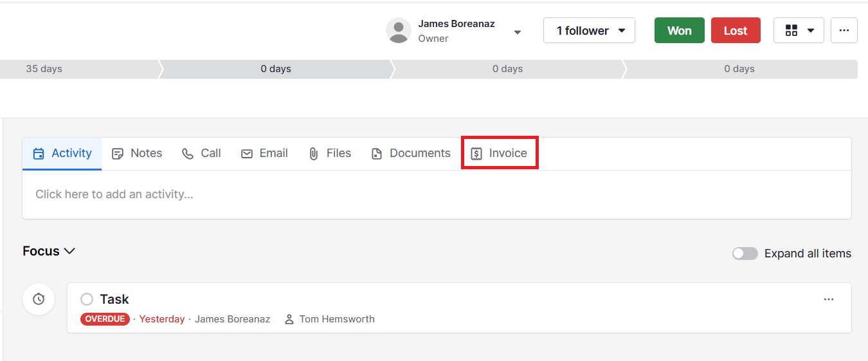Open the top more options ellipsis
The height and width of the screenshot is (361, 868).
click(x=844, y=30)
